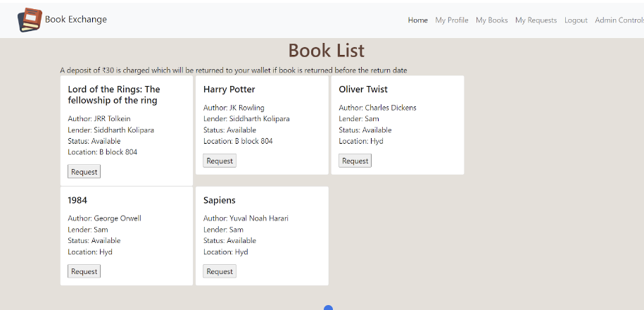Click the 1984 card title
The image size is (644, 310).
77,200
